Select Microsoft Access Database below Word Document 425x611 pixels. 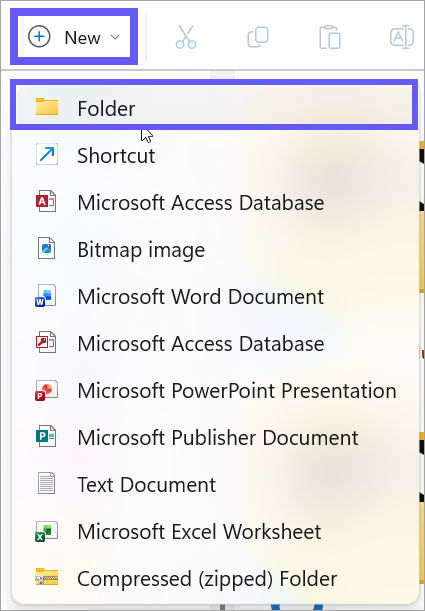coord(214,343)
